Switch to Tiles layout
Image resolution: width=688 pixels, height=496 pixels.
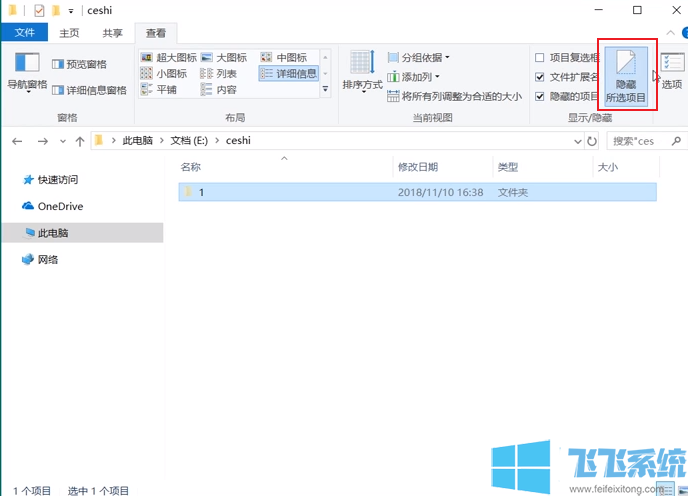158,90
